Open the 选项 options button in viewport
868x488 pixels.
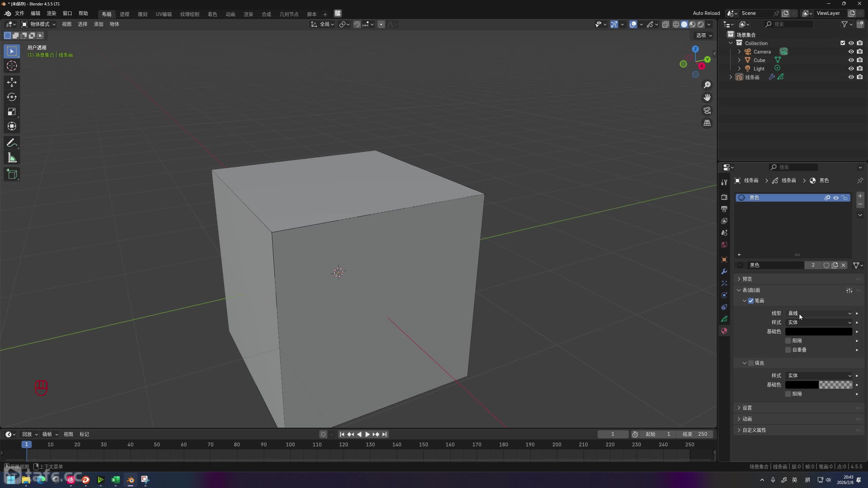704,35
